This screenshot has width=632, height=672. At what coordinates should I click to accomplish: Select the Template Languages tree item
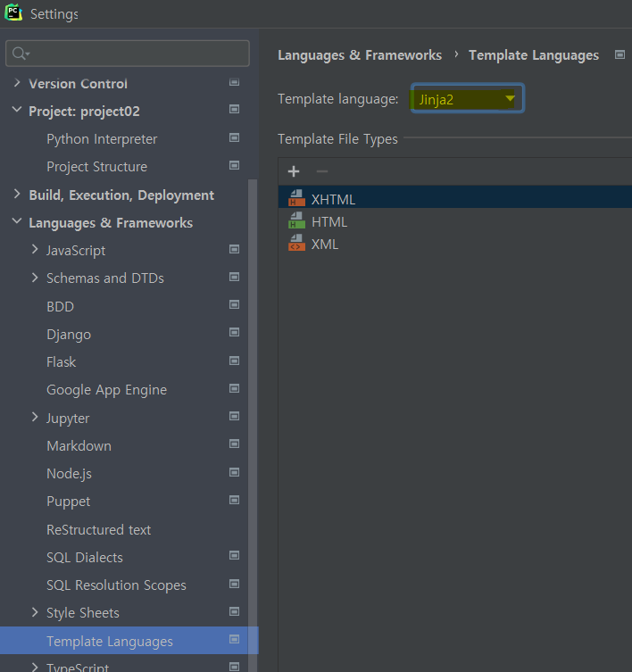pyautogui.click(x=129, y=641)
